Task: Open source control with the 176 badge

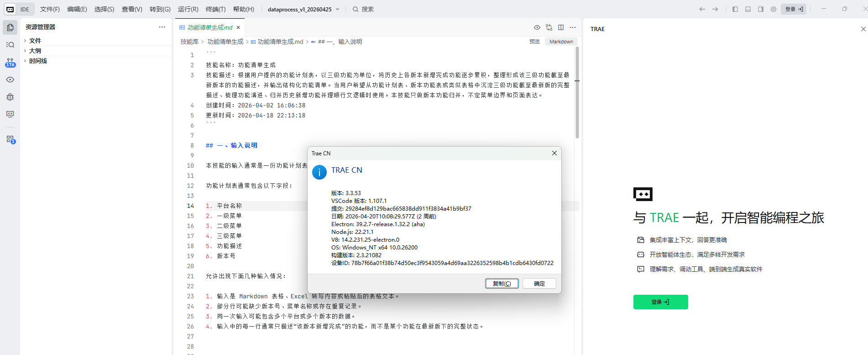Action: (10, 63)
